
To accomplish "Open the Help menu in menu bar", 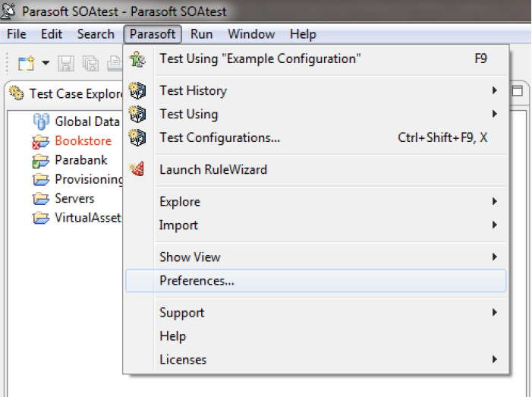I will point(303,34).
